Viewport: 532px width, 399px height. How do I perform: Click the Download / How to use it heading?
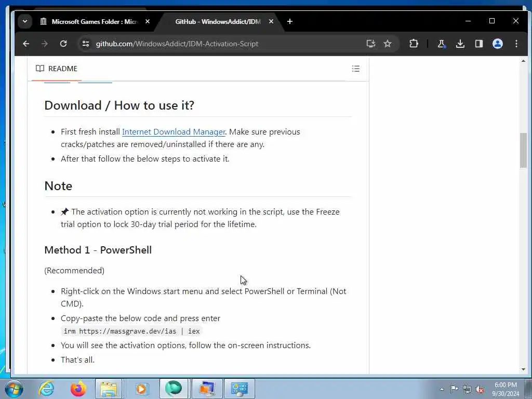tap(119, 105)
